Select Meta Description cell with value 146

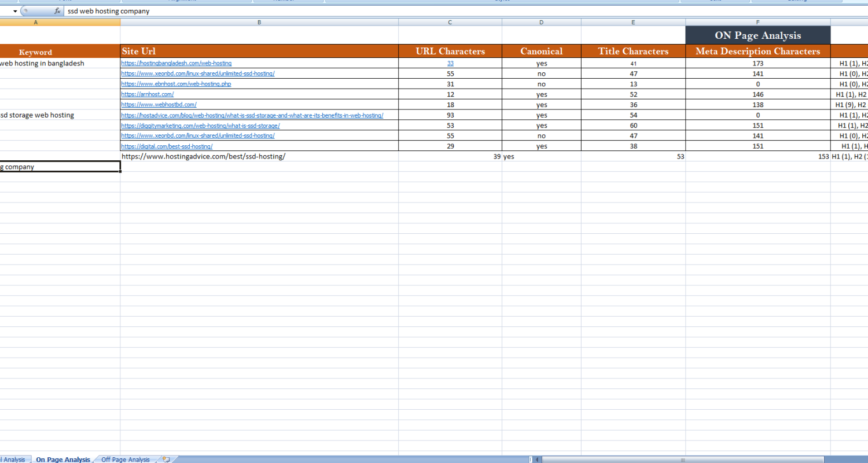[758, 94]
